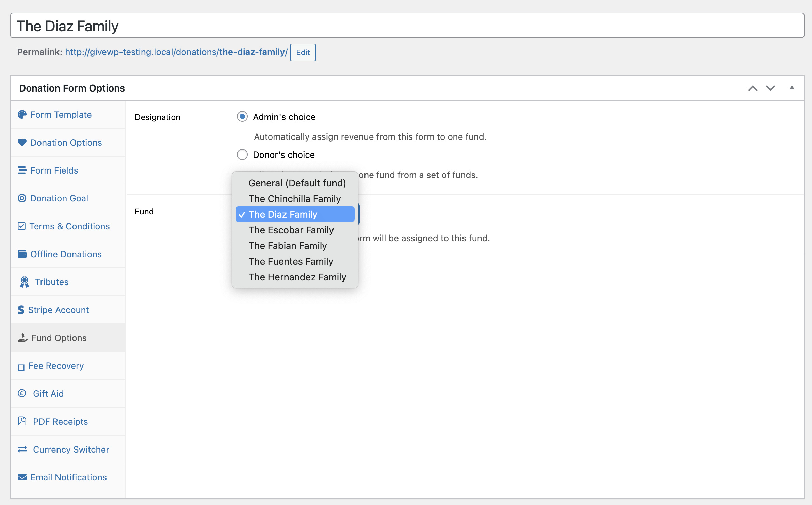Click the Tributes ribbon award icon
Screen dimensions: 812x505
(x=25, y=282)
